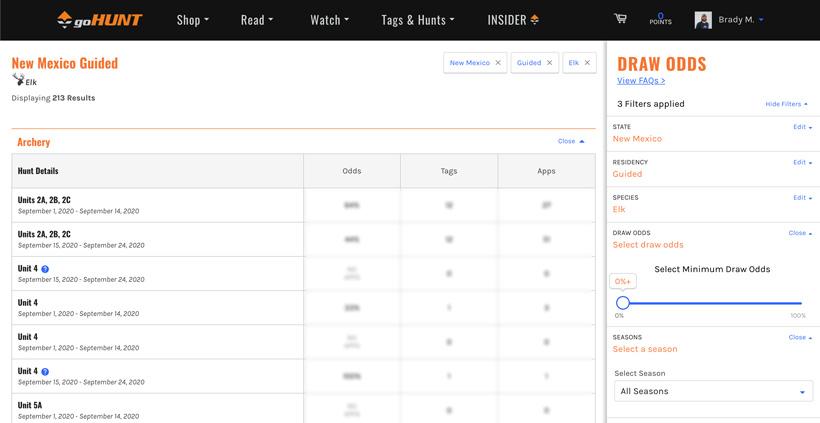Hide the filters panel
Screen dimensions: 820x423
tap(786, 104)
